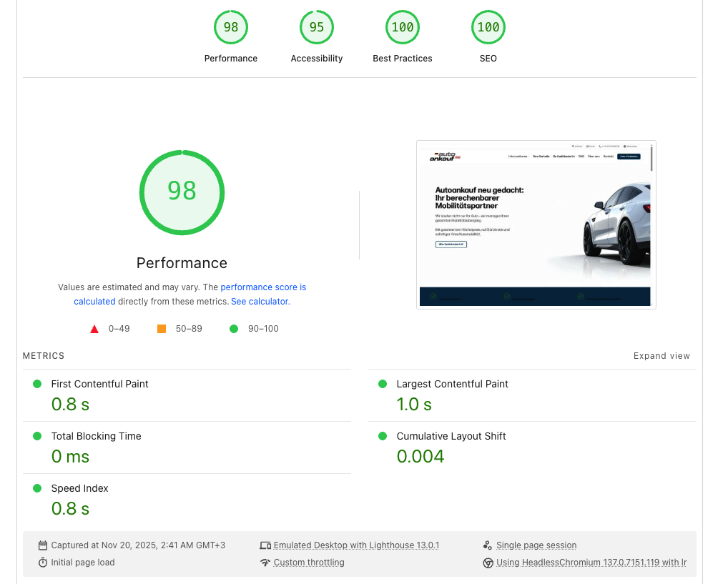Select the Accessibility score gauge

point(316,27)
